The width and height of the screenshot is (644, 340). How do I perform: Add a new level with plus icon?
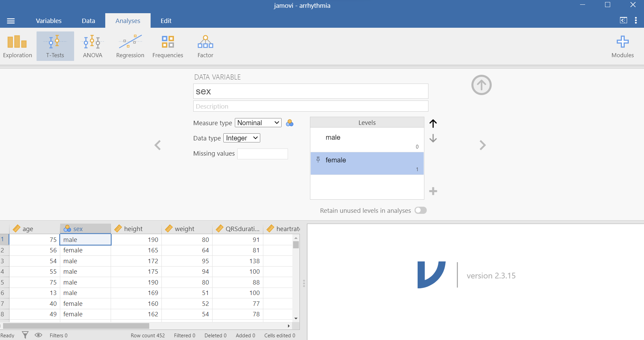433,191
